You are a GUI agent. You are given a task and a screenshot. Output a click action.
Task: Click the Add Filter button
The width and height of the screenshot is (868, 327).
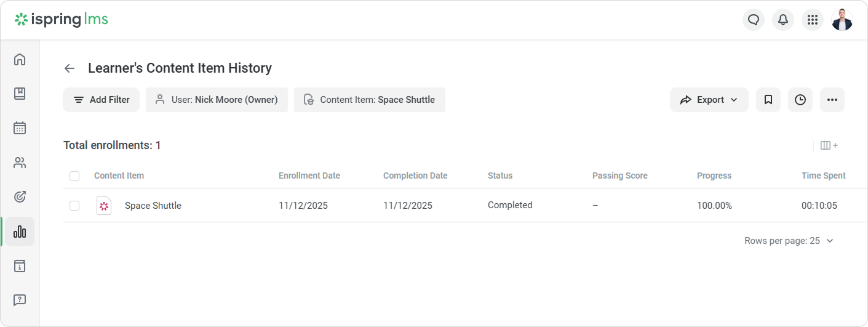pyautogui.click(x=101, y=100)
